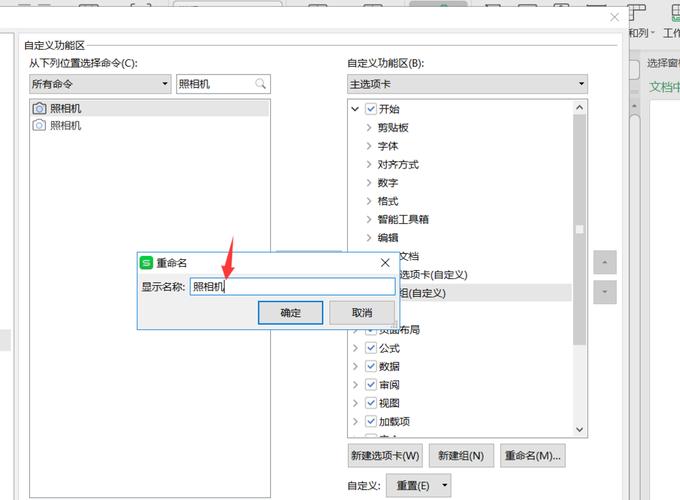Toggle 视图 checkbox
This screenshot has height=500, width=680.
pos(371,403)
